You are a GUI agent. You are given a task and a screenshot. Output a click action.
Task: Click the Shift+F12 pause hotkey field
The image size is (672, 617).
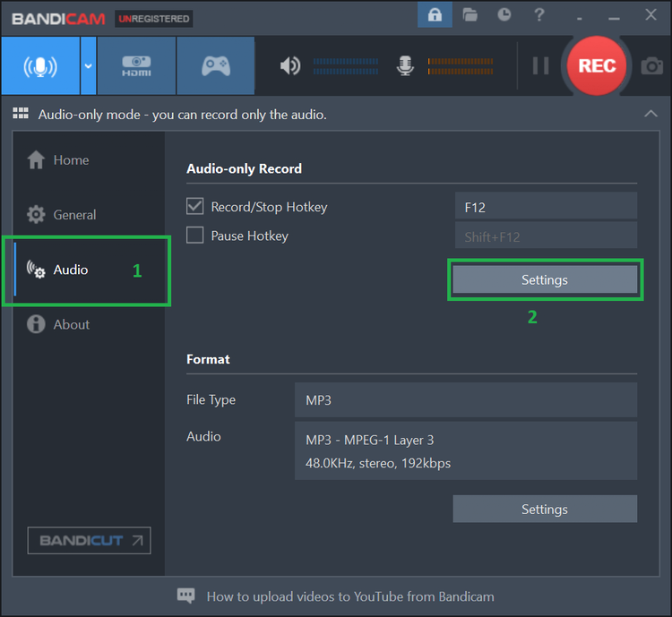[546, 236]
